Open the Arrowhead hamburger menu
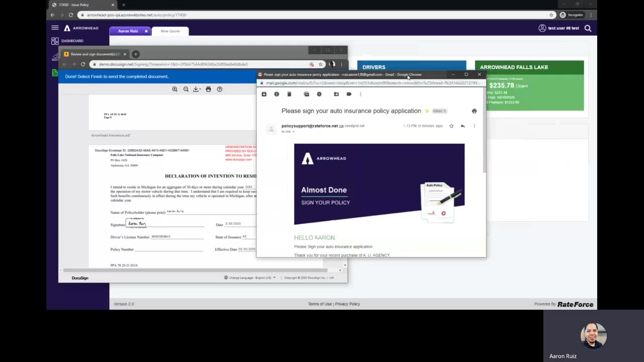Viewport: 644px width, 362px height. tap(55, 28)
